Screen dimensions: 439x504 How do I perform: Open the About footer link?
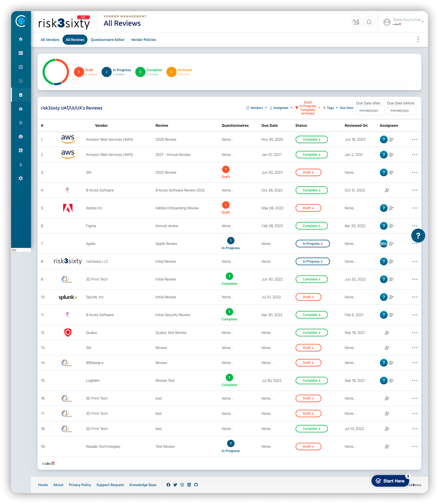(x=58, y=485)
